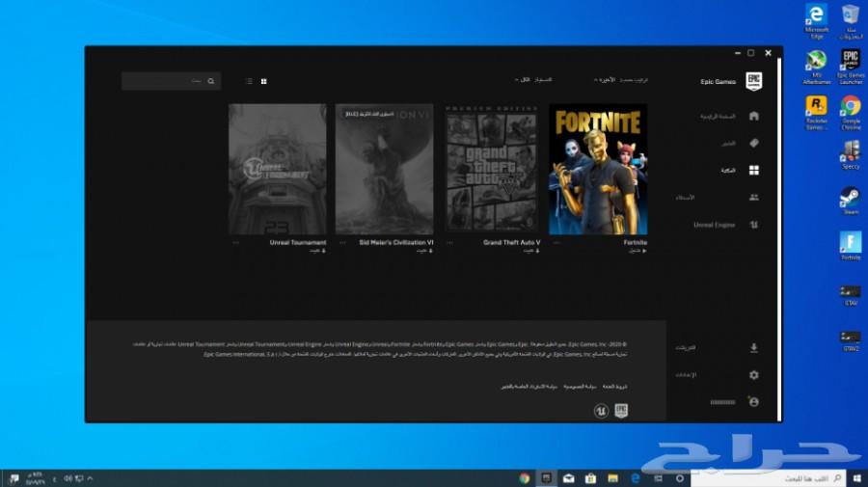The image size is (868, 487).
Task: Click the Fortnite cover art
Action: click(598, 170)
